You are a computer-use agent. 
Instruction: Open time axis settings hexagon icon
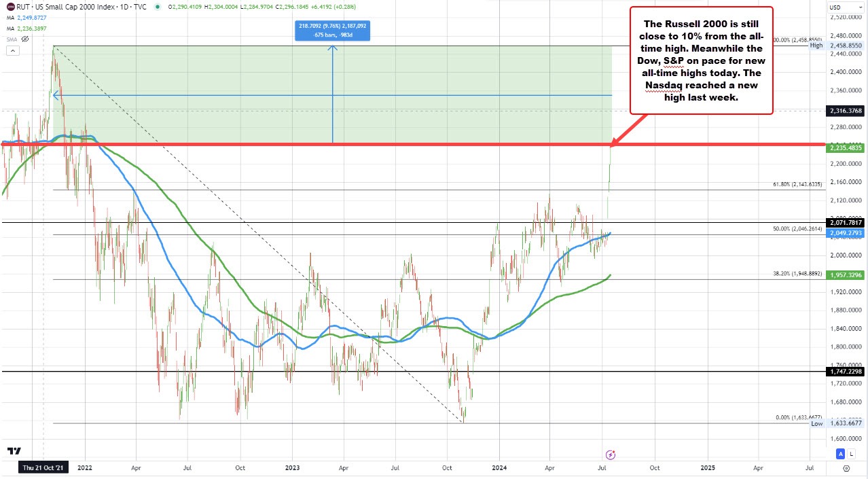tap(846, 467)
